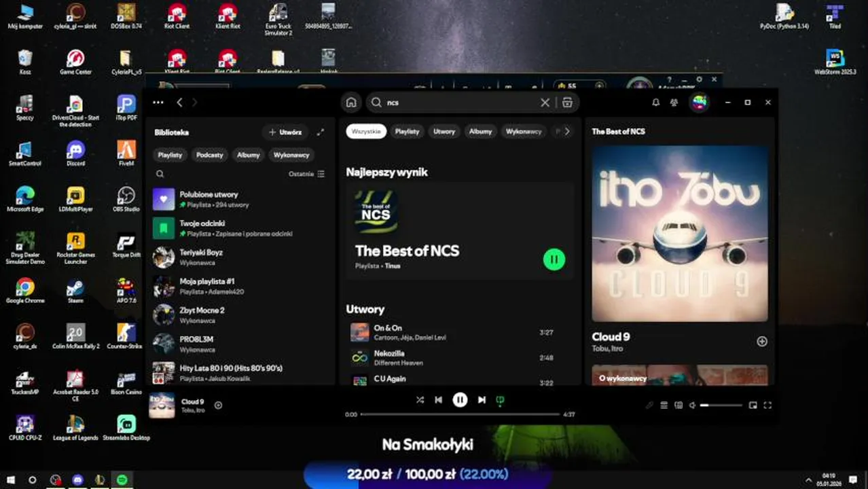Image resolution: width=868 pixels, height=489 pixels.
Task: Select the Wszystkie filter tab
Action: click(x=366, y=131)
